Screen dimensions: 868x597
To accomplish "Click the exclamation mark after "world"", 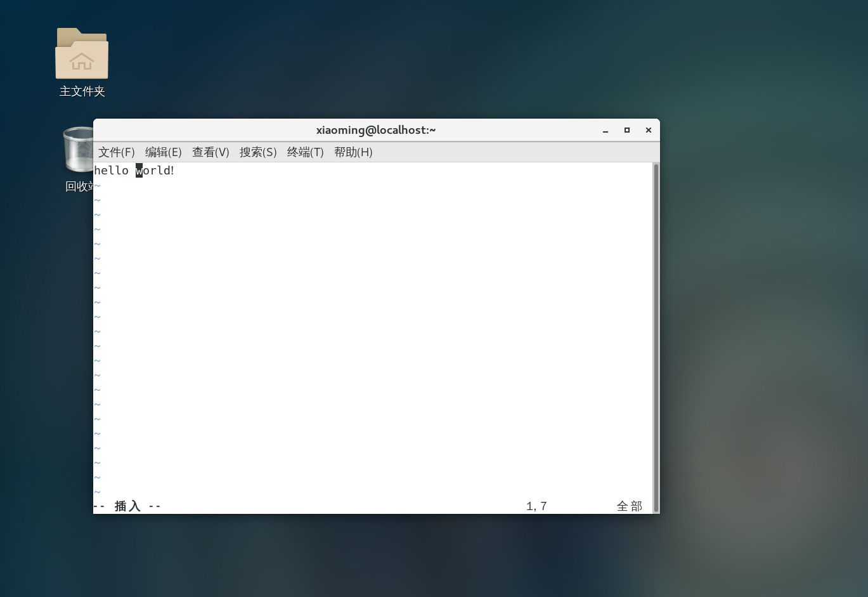I will [x=172, y=171].
